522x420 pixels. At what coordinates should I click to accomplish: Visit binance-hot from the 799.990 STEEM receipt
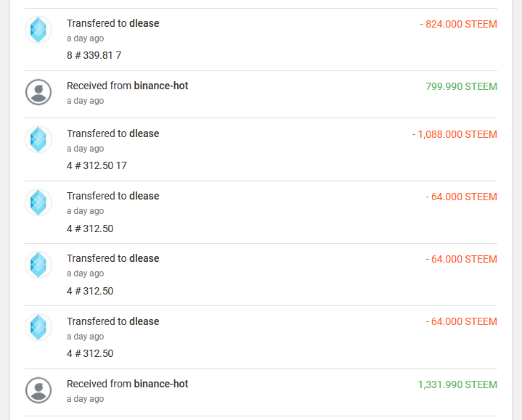pos(160,86)
